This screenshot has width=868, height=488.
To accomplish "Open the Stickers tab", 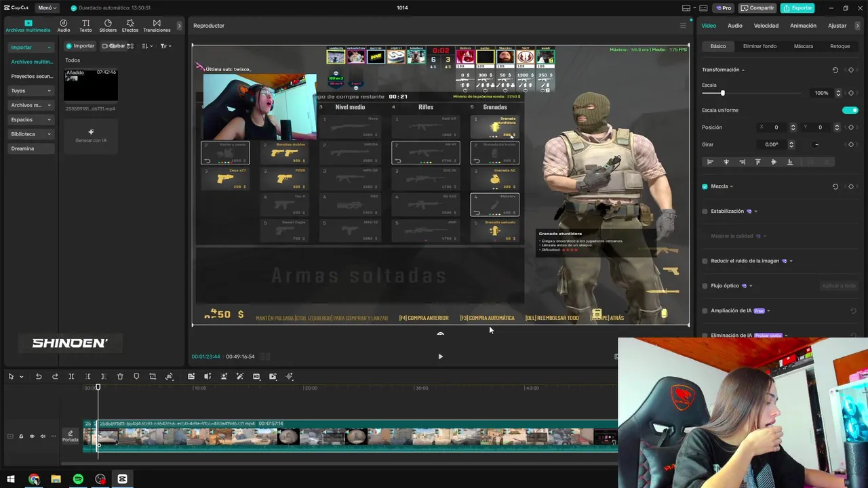I will [x=108, y=26].
